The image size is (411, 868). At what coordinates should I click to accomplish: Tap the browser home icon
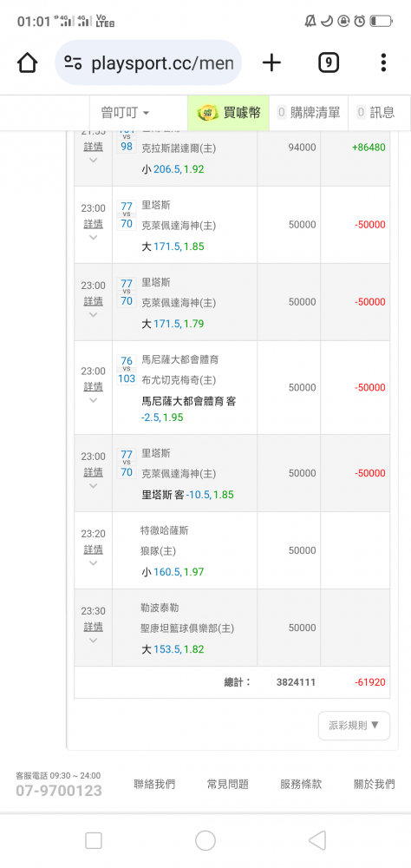click(x=27, y=62)
